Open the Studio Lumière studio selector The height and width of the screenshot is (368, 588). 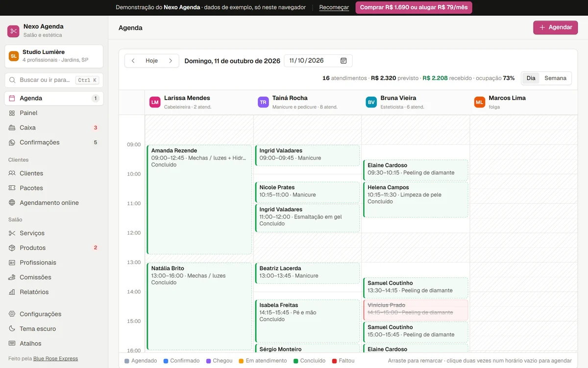coord(54,56)
